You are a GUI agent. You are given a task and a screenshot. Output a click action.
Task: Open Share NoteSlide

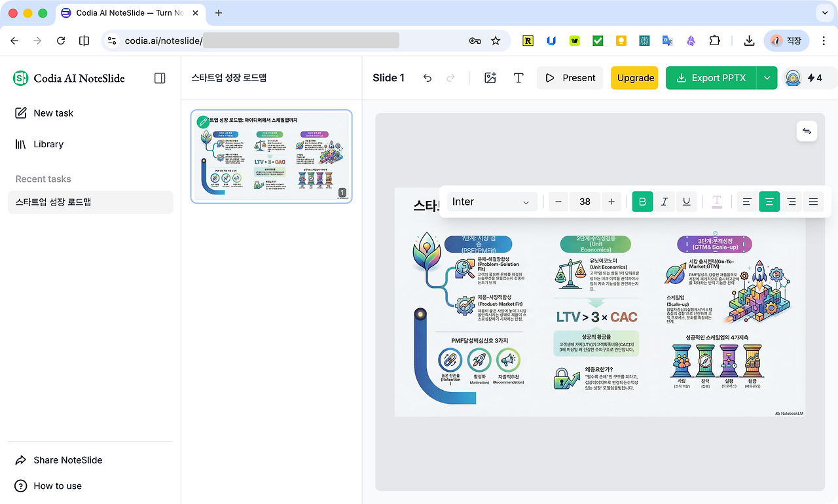pos(59,460)
